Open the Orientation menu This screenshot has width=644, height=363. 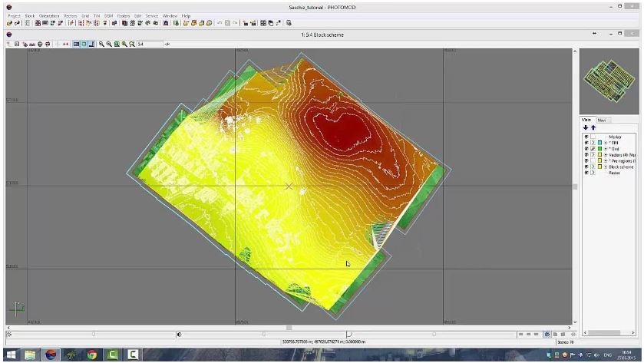point(48,15)
